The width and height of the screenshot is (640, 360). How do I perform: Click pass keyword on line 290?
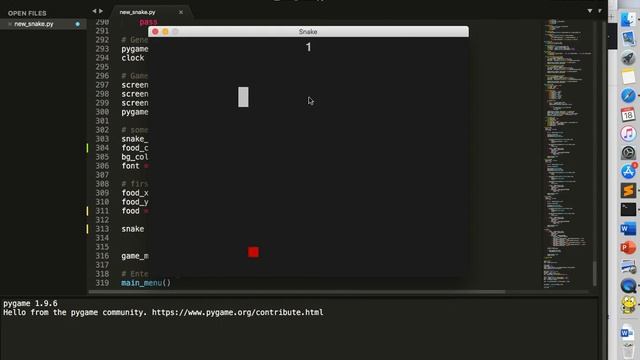148,22
